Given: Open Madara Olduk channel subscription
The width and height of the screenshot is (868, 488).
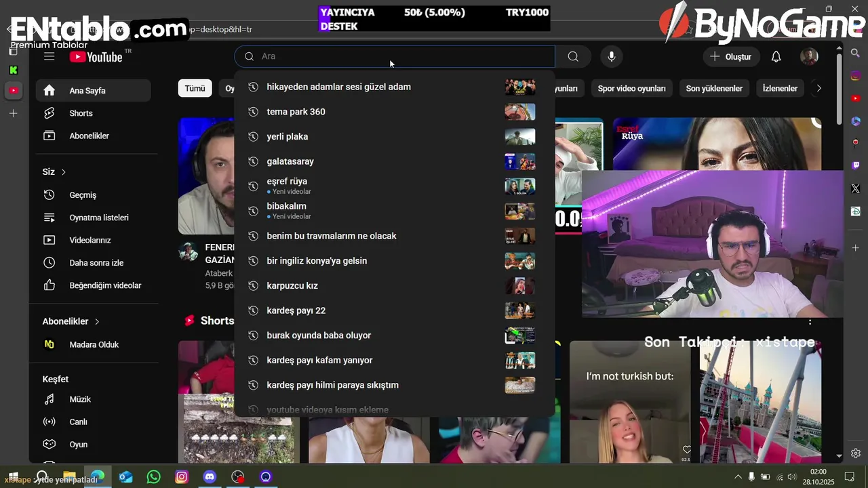Looking at the screenshot, I should 93,344.
